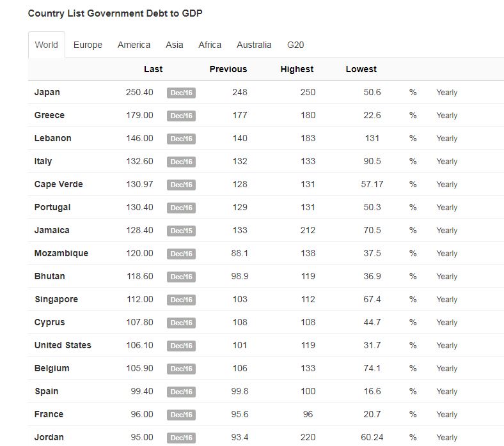Open the Cape Verde link
Viewport: 504px width, 446px height.
59,184
